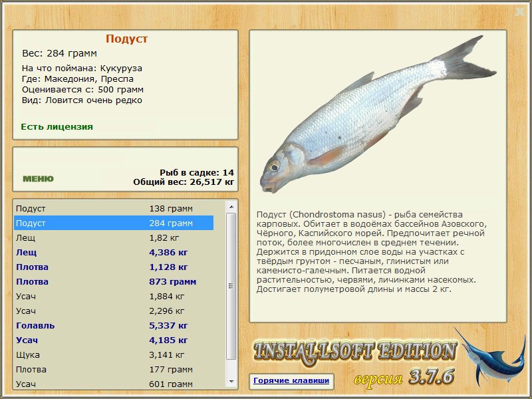Open the Горячие клавиши link
The width and height of the screenshot is (532, 399).
[291, 380]
